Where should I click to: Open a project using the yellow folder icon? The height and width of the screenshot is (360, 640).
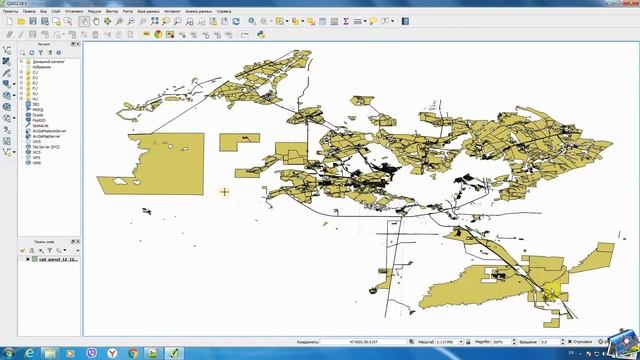click(x=21, y=21)
